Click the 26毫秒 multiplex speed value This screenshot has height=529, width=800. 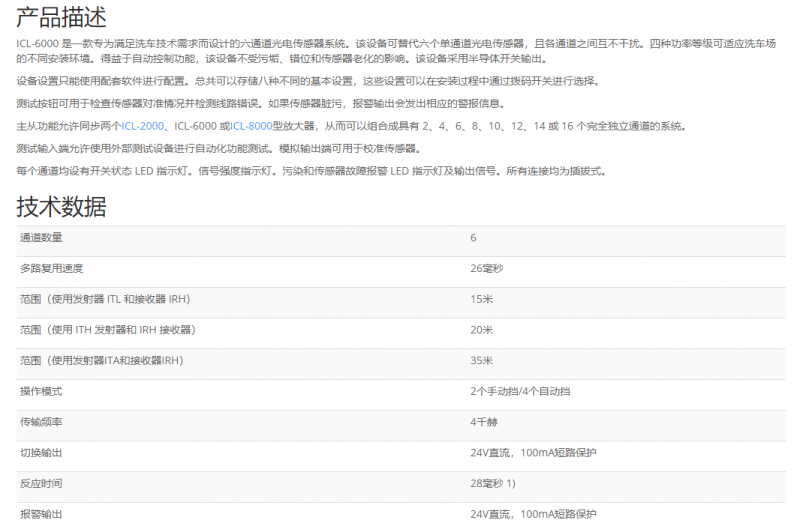[x=486, y=268]
